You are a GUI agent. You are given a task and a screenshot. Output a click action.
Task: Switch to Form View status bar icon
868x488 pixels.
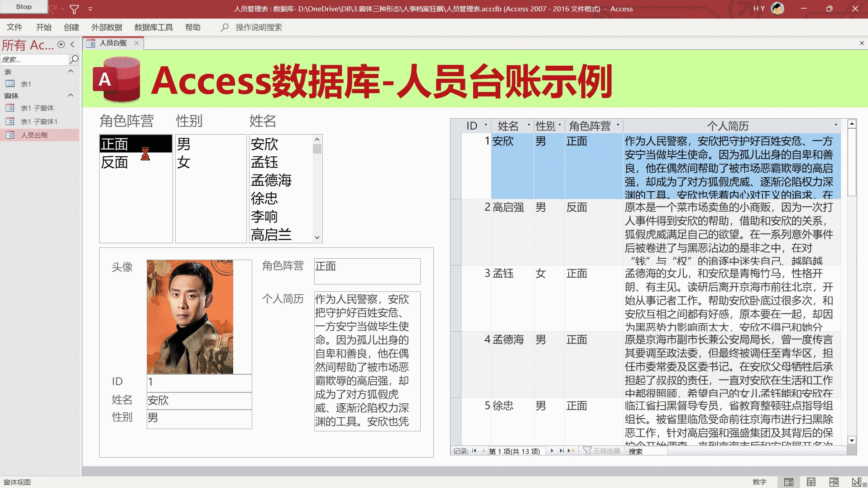click(789, 482)
